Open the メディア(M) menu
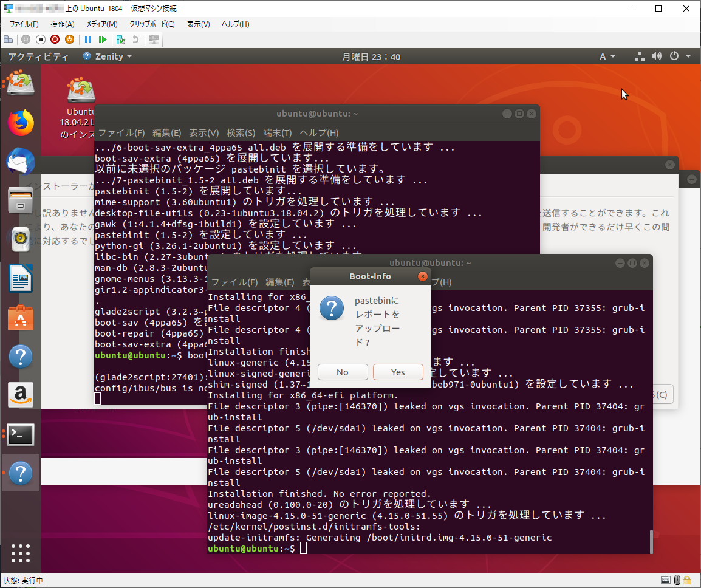 click(x=102, y=24)
